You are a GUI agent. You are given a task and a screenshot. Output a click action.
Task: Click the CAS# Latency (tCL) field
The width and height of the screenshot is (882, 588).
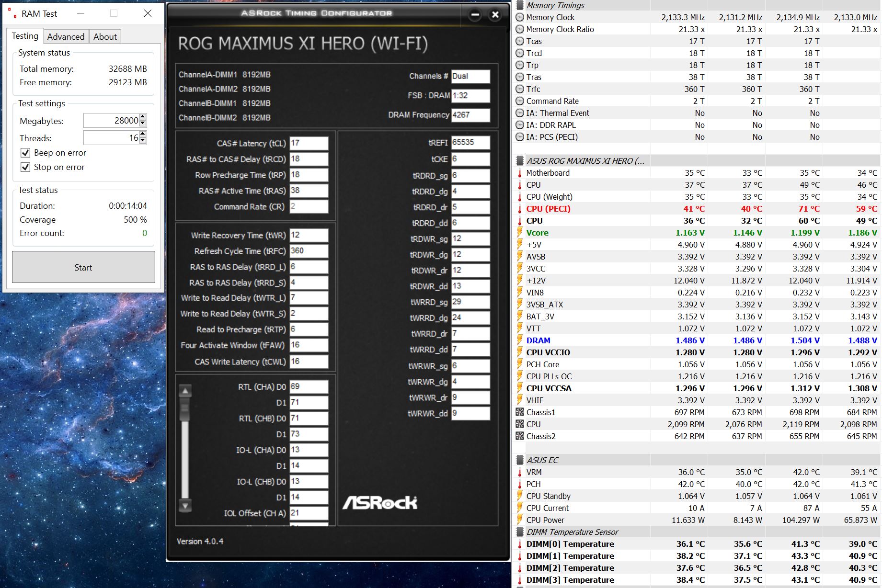[309, 143]
